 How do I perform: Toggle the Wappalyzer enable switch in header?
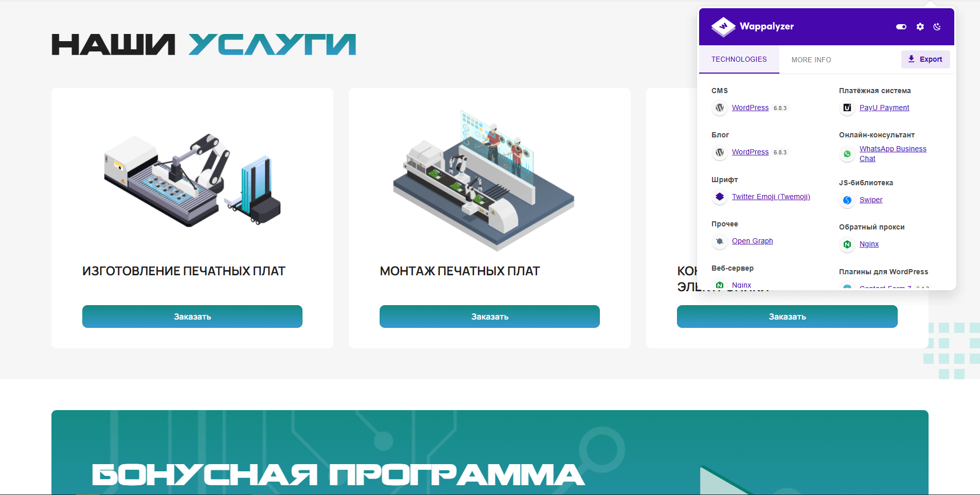(x=901, y=27)
